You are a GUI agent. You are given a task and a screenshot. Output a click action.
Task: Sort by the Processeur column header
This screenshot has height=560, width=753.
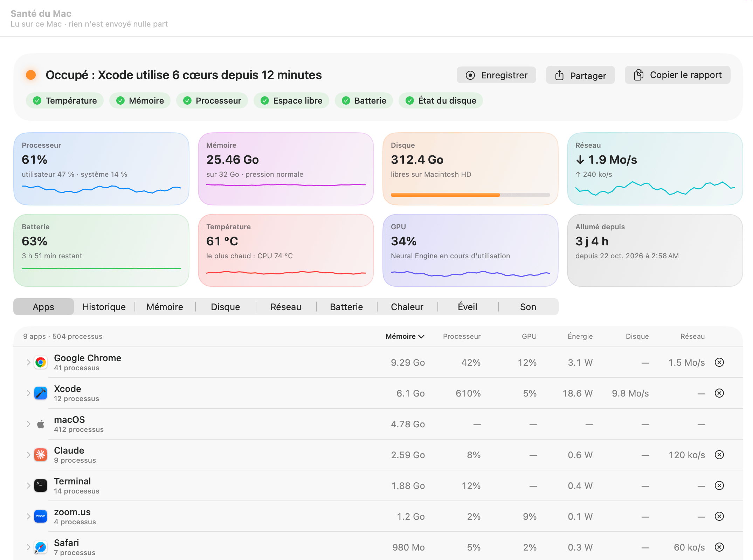click(462, 336)
